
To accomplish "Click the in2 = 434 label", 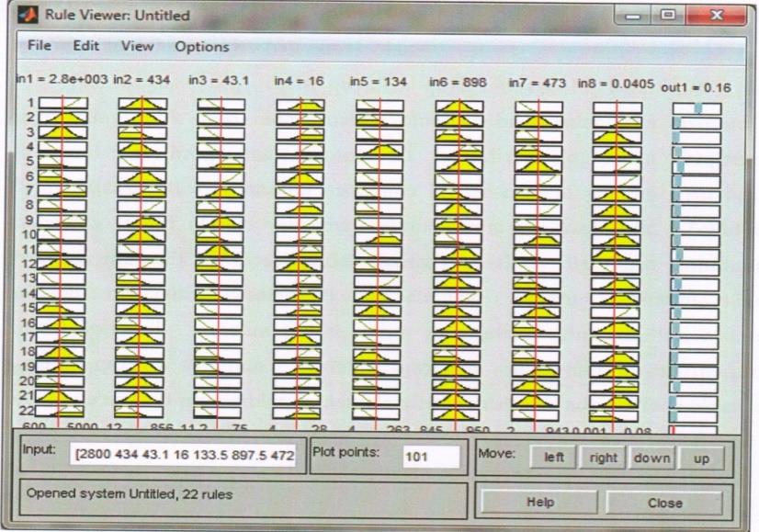I will [x=142, y=79].
